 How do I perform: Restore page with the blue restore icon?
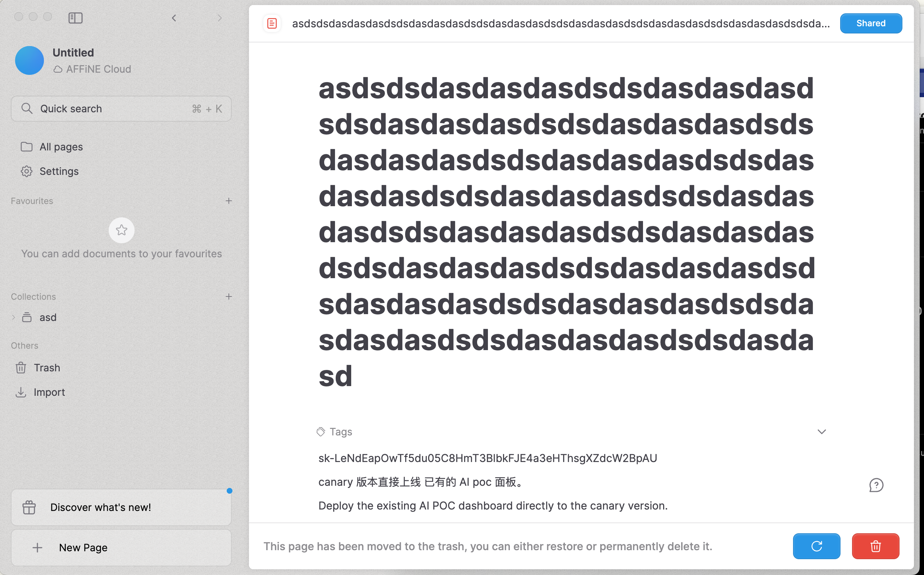pyautogui.click(x=816, y=546)
